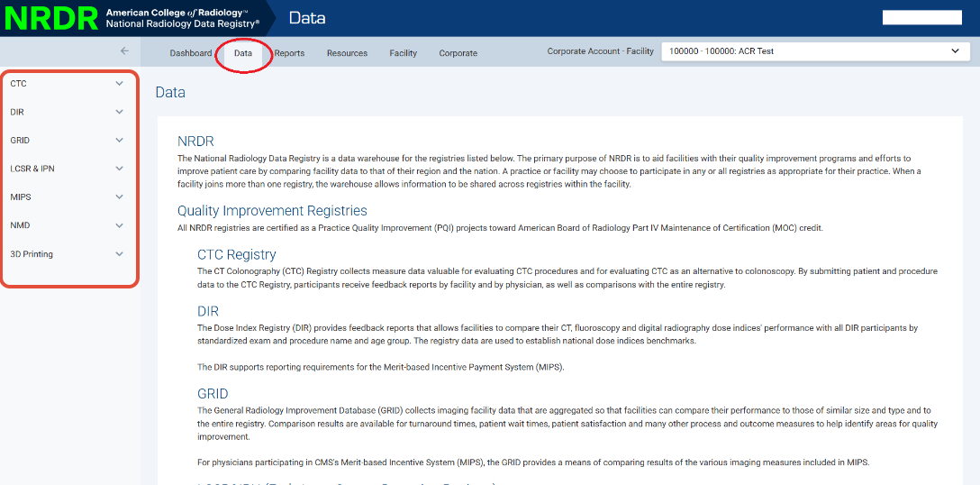Open the Resources tab

pyautogui.click(x=347, y=53)
